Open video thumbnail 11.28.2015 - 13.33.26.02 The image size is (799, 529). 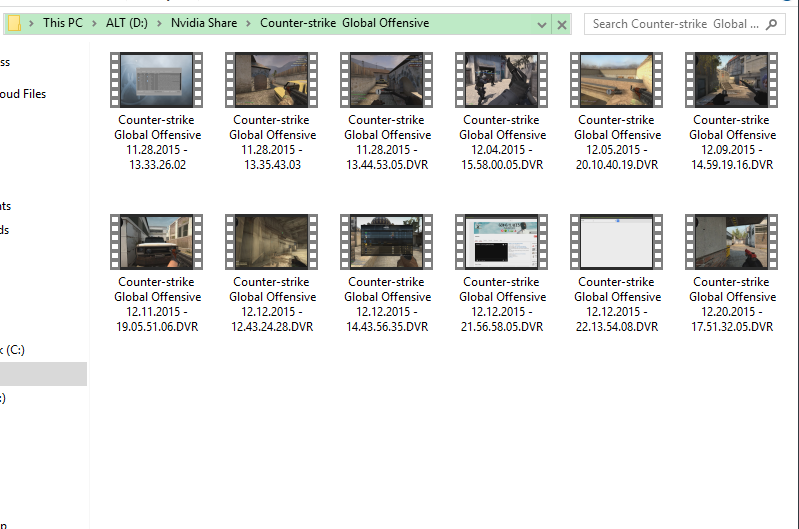156,80
